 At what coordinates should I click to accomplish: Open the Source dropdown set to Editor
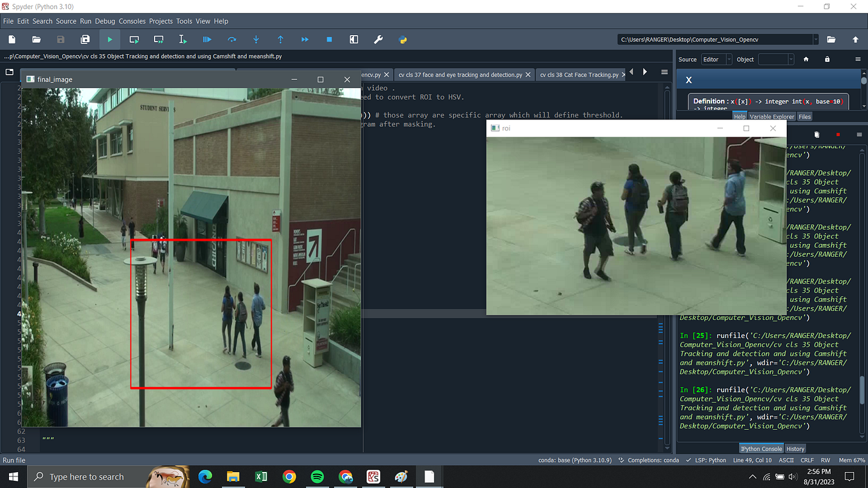[x=717, y=59]
